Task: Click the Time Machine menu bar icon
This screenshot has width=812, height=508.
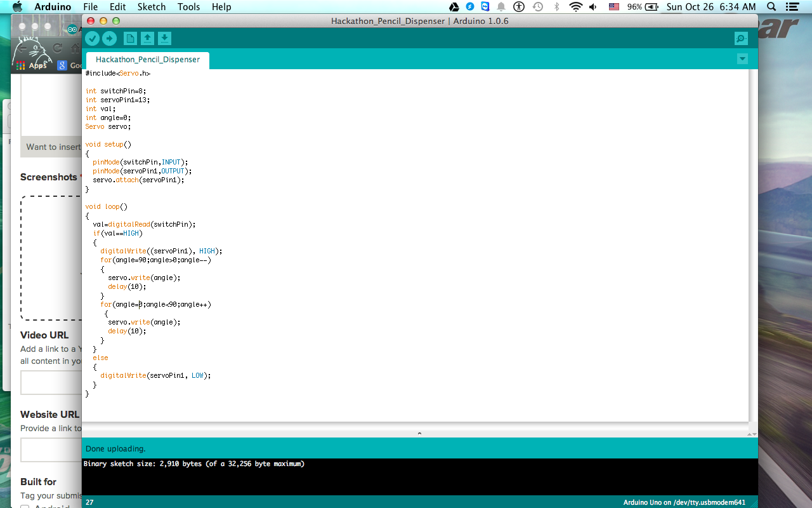Action: coord(538,7)
